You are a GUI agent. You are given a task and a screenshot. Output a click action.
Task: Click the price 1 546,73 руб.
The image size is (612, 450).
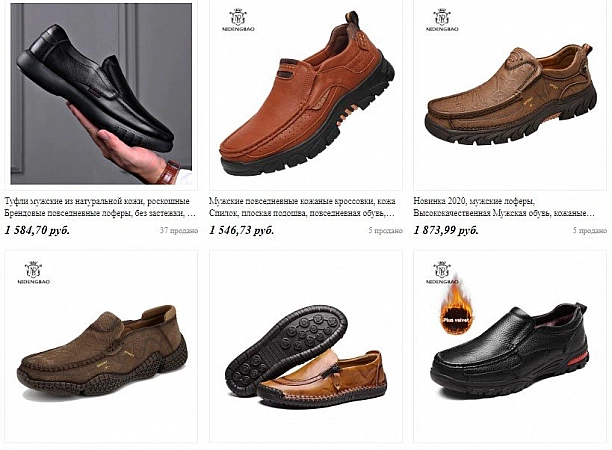tap(242, 230)
